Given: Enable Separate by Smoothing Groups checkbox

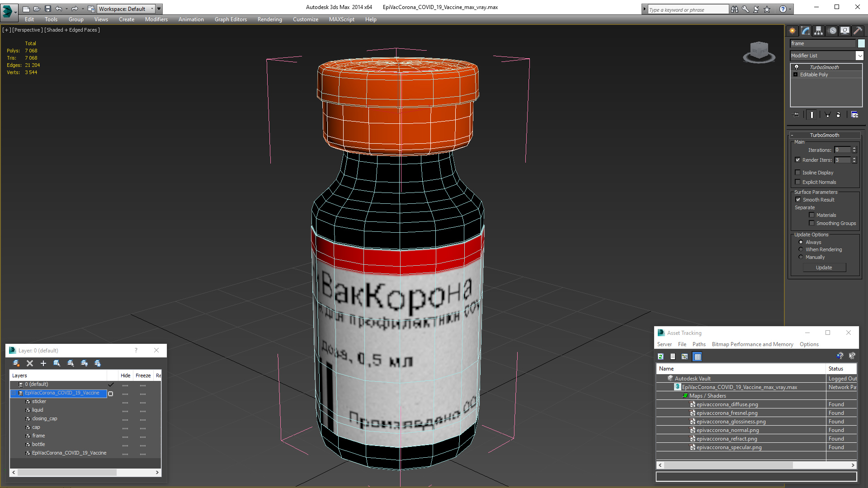Looking at the screenshot, I should 812,223.
